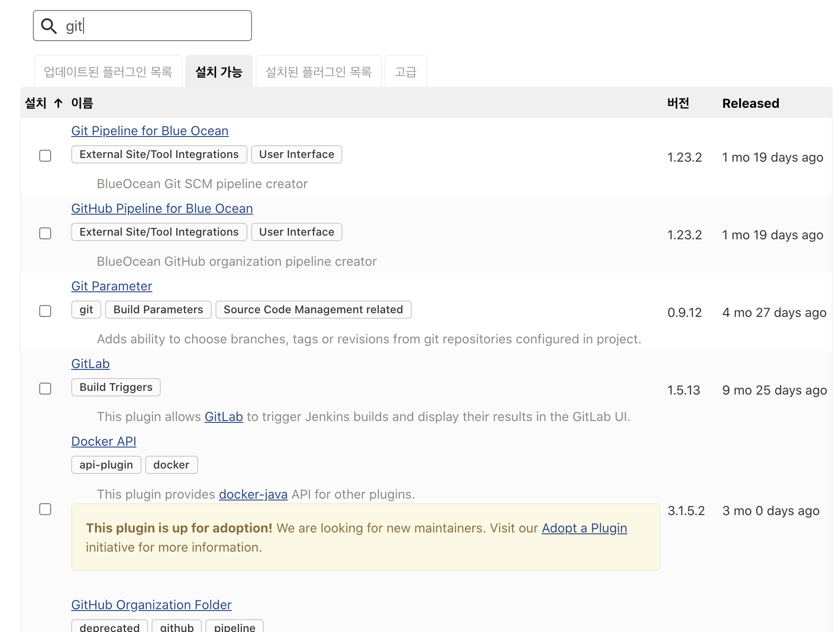Tick the GitLab plugin checkbox
Image resolution: width=840 pixels, height=632 pixels.
(x=45, y=389)
